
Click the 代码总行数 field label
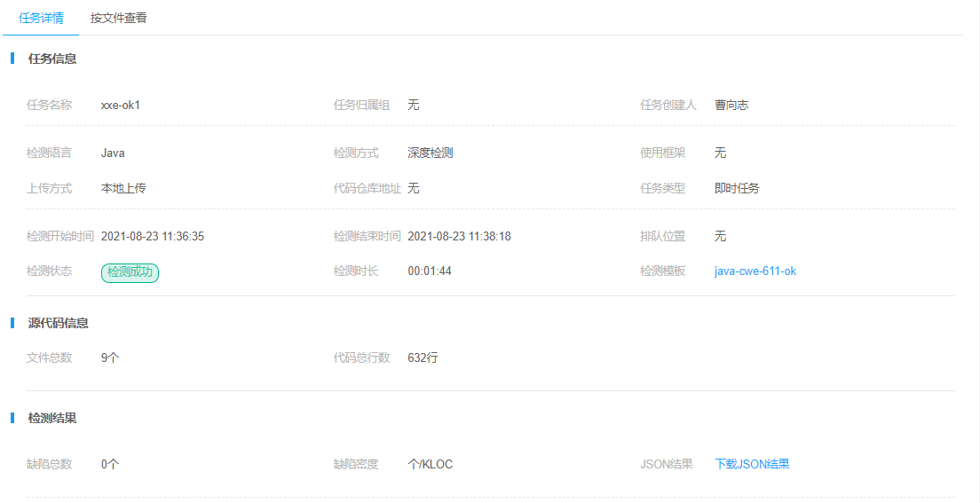pos(362,358)
